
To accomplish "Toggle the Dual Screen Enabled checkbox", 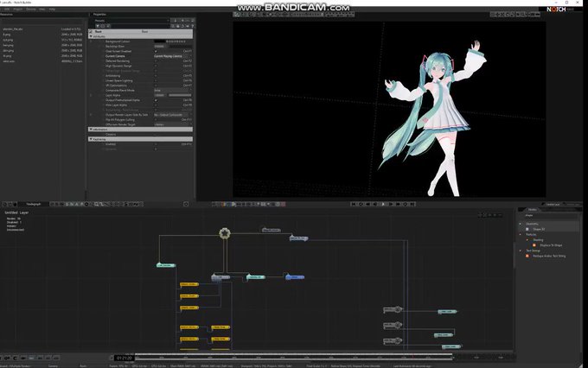I will [156, 51].
